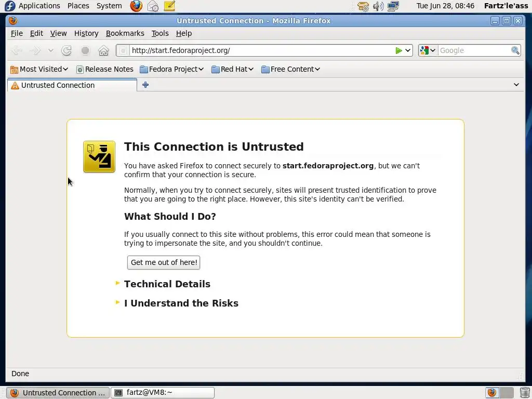
Task: Click the bold start.fedoraproject.org text
Action: pos(328,166)
